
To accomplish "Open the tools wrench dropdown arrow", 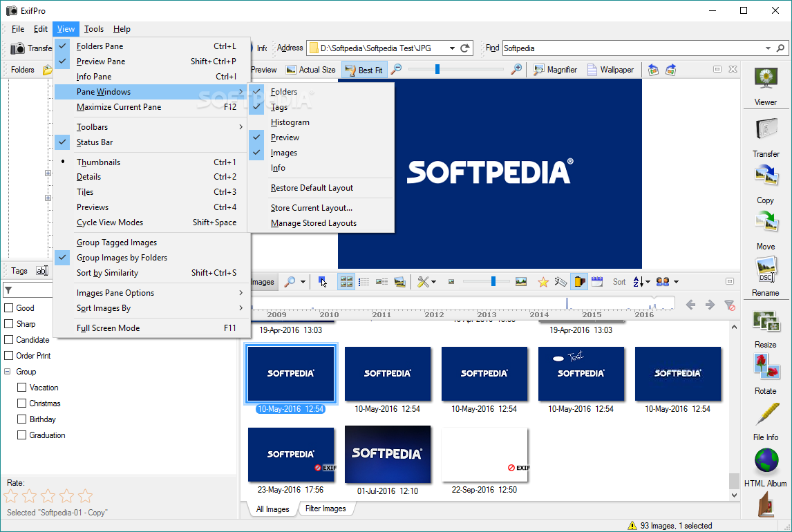I will point(433,282).
